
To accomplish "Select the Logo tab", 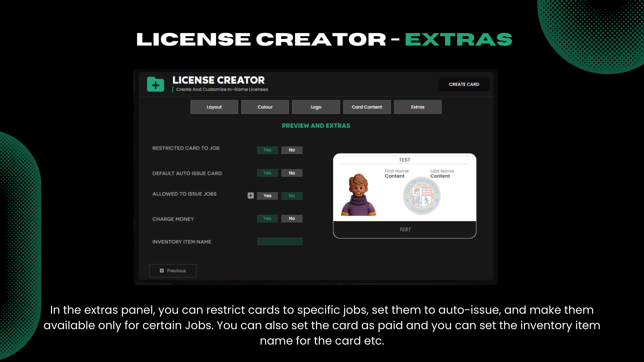I will pyautogui.click(x=316, y=107).
